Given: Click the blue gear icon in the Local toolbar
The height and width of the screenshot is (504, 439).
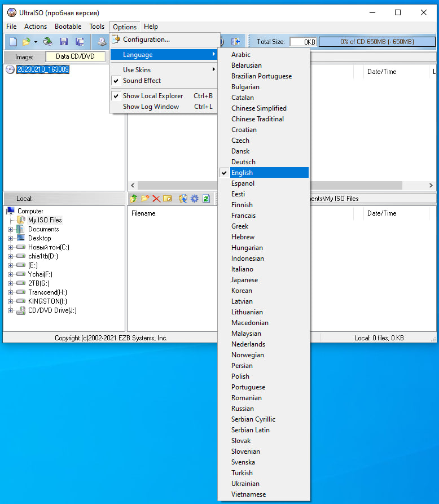Looking at the screenshot, I should [x=195, y=199].
